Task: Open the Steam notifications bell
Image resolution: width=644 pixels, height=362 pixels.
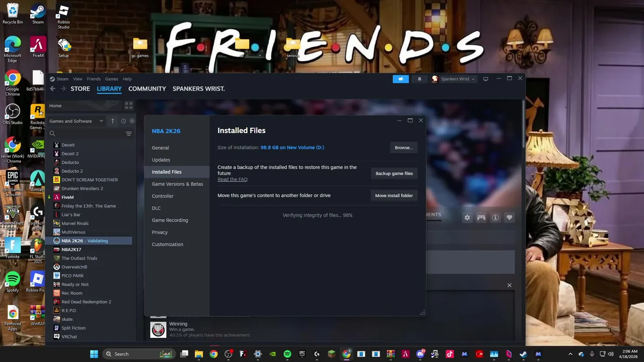Action: click(420, 79)
